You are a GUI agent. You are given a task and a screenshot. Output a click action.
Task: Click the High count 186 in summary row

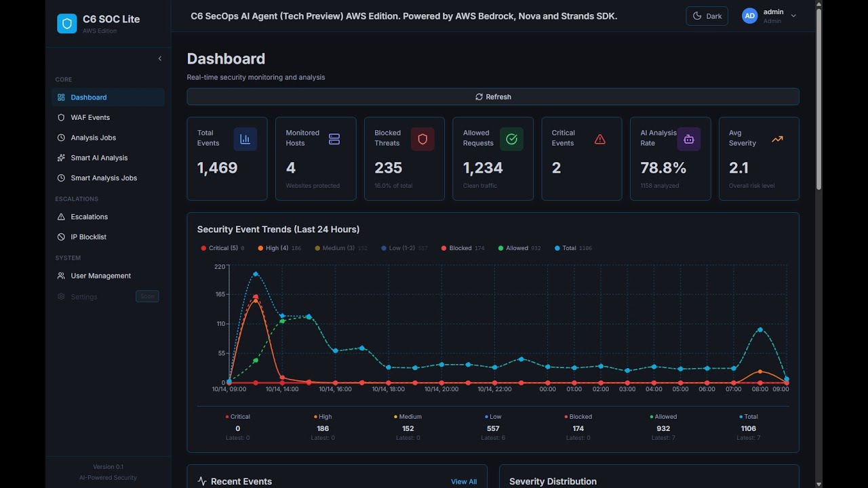(323, 428)
